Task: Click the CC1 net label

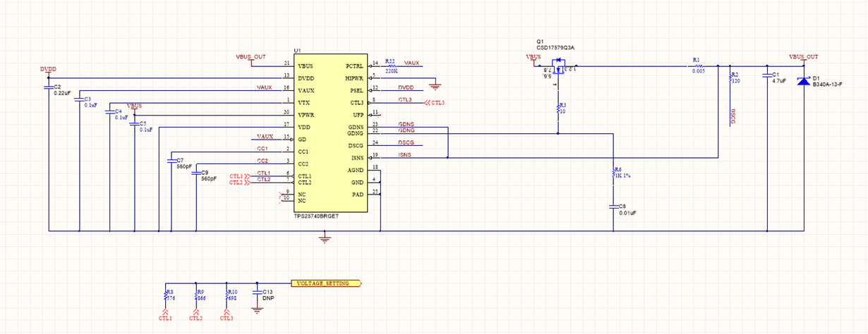Action: (262, 149)
